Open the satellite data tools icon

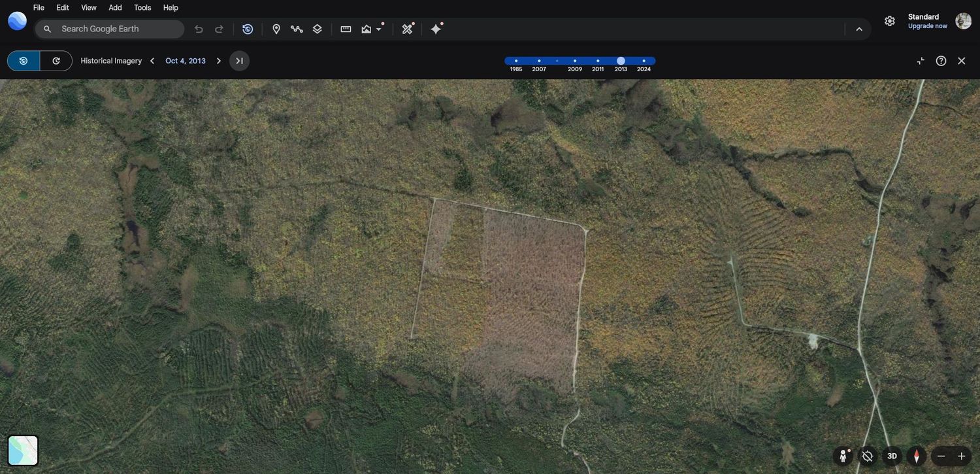(408, 29)
